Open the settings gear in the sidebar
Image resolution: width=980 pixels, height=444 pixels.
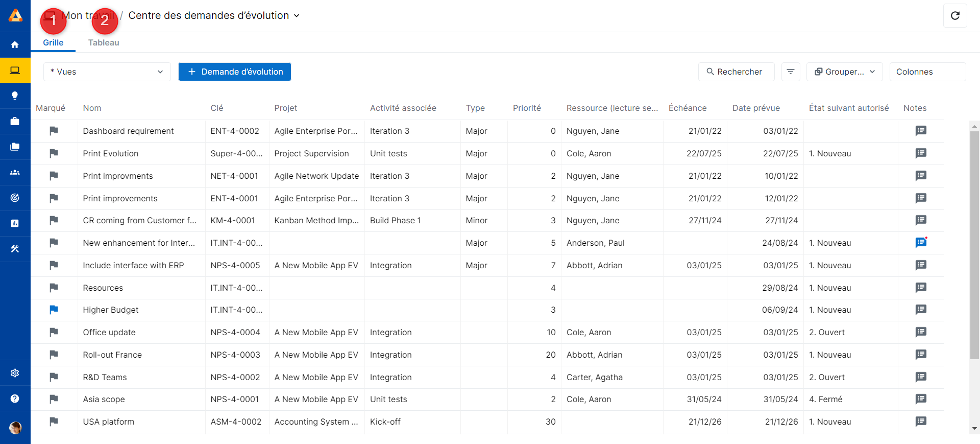[15, 373]
